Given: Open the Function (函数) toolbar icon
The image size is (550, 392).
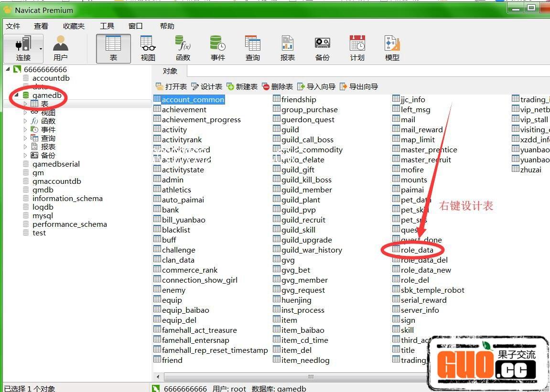Looking at the screenshot, I should coord(183,48).
